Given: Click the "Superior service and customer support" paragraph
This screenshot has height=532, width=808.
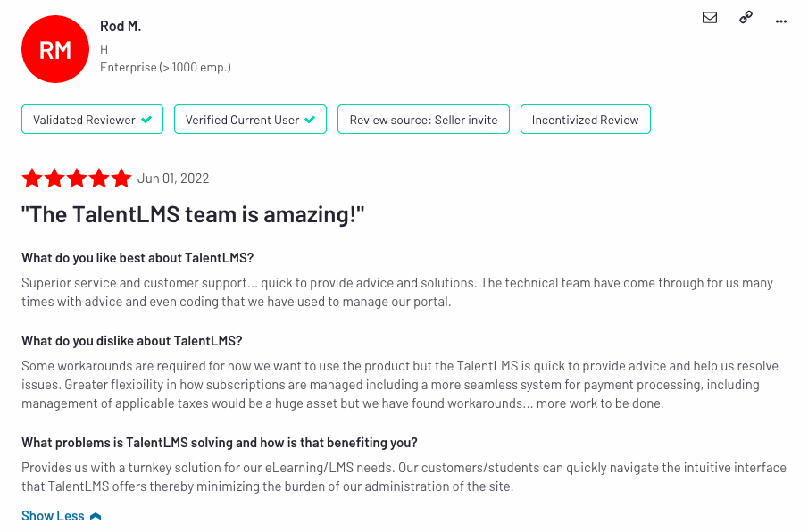Looking at the screenshot, I should point(397,293).
